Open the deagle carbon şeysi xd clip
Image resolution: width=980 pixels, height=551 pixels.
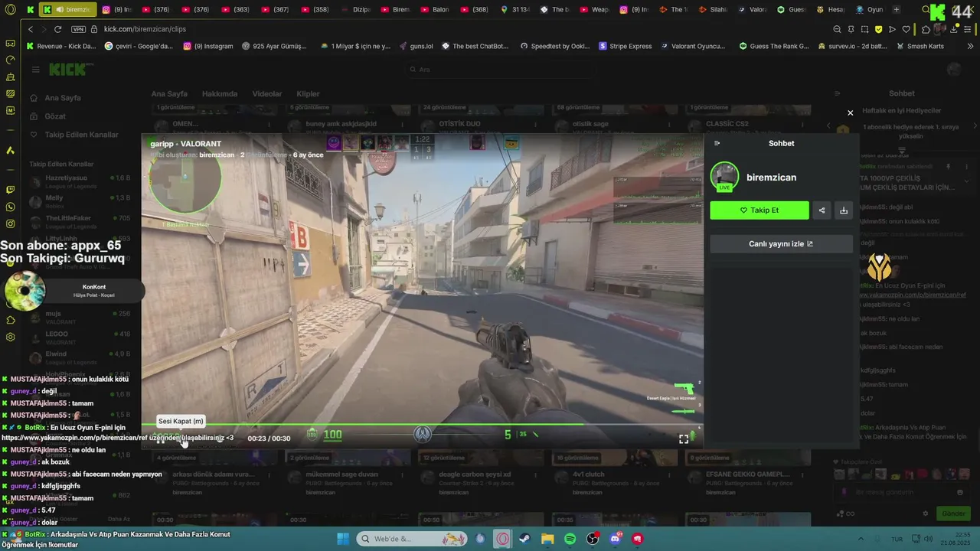[473, 474]
